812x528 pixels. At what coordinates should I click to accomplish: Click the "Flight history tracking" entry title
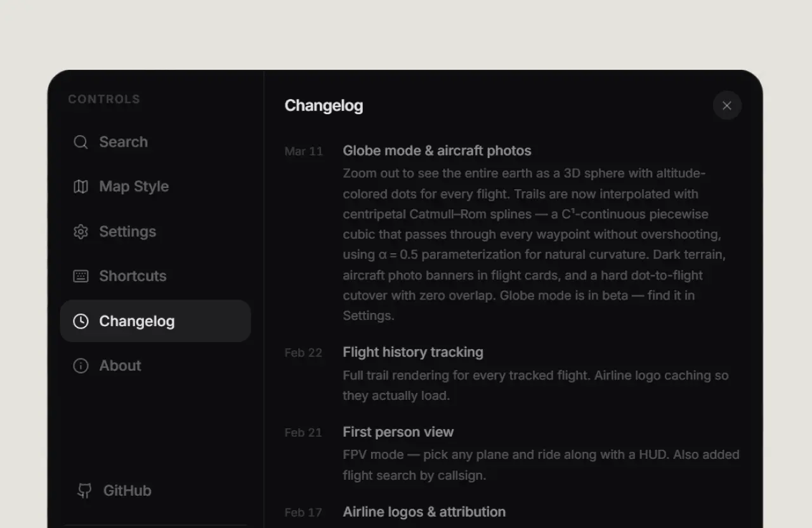(413, 352)
